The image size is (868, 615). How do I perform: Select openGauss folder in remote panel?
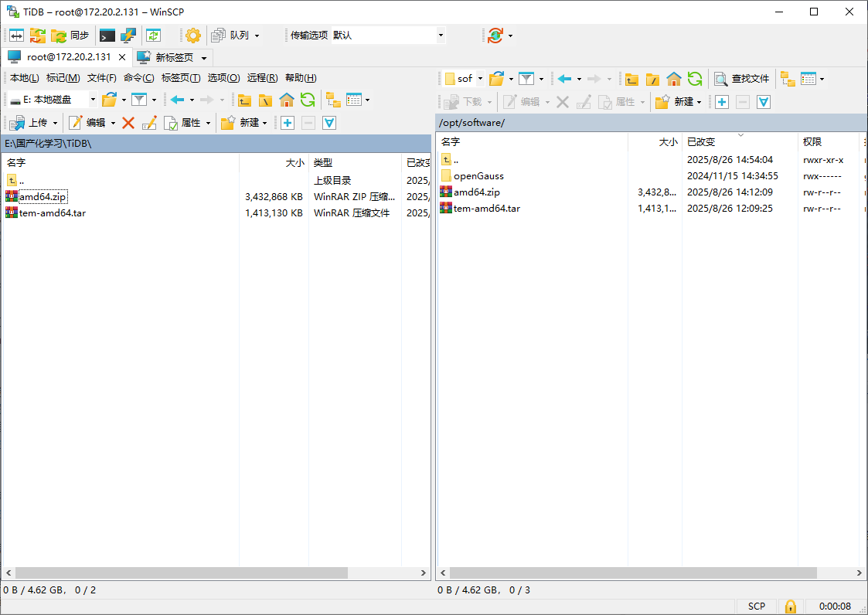[x=478, y=176]
